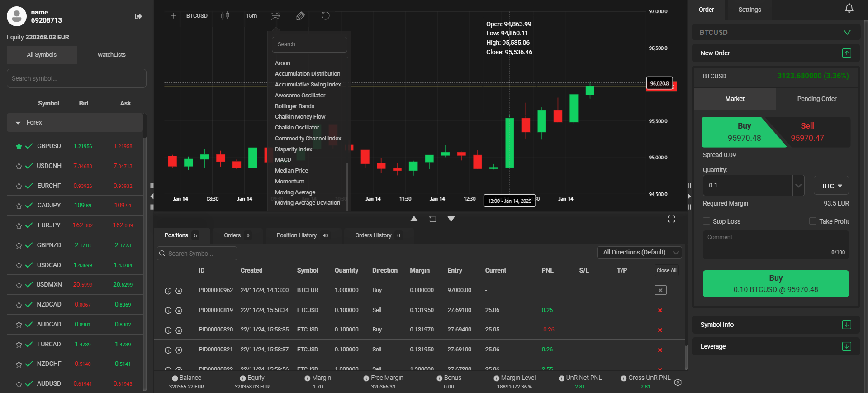Screen dimensions: 868x393
Task: Click the plus icon to add chart
Action: tap(173, 16)
